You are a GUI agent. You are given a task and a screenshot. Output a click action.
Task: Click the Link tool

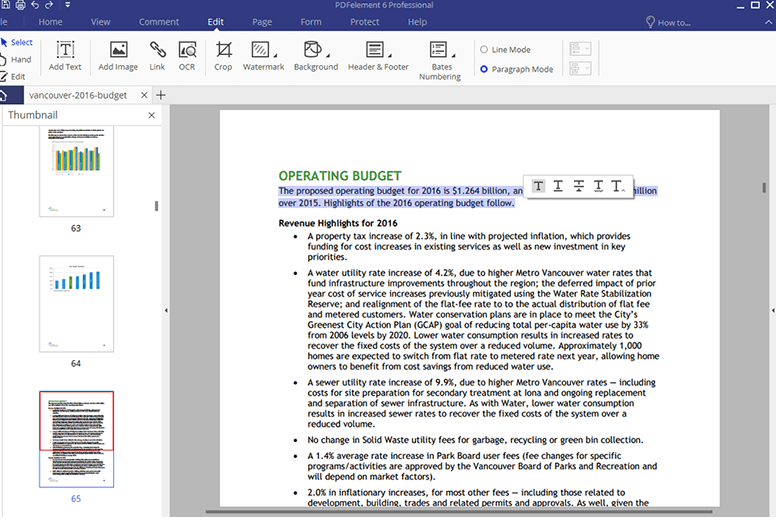coord(157,56)
